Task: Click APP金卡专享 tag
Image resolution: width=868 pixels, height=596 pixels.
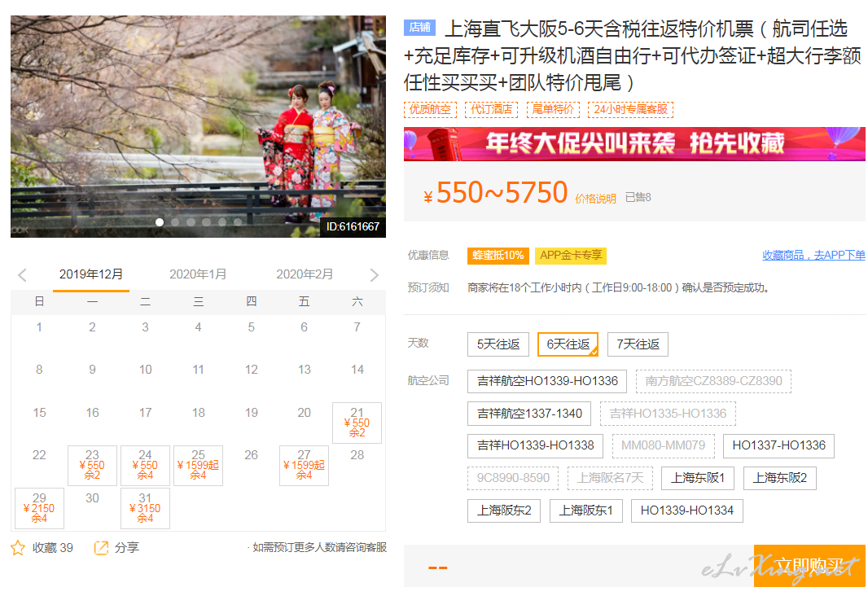Action: tap(571, 256)
